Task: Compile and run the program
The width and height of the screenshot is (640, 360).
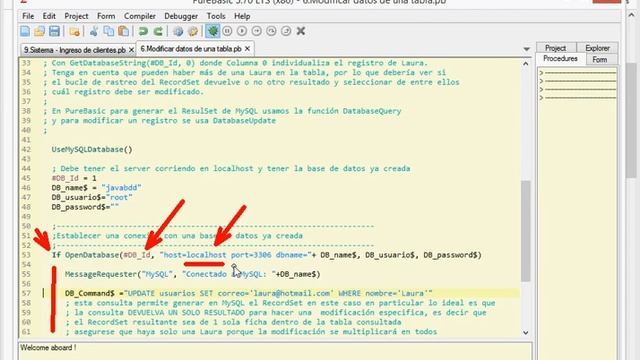Action: click(x=178, y=31)
